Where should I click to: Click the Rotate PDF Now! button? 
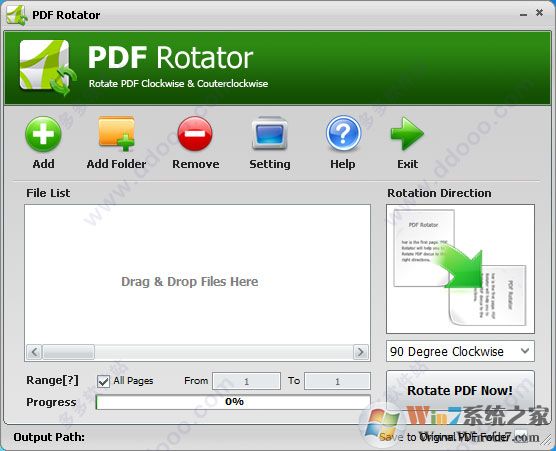pos(460,391)
